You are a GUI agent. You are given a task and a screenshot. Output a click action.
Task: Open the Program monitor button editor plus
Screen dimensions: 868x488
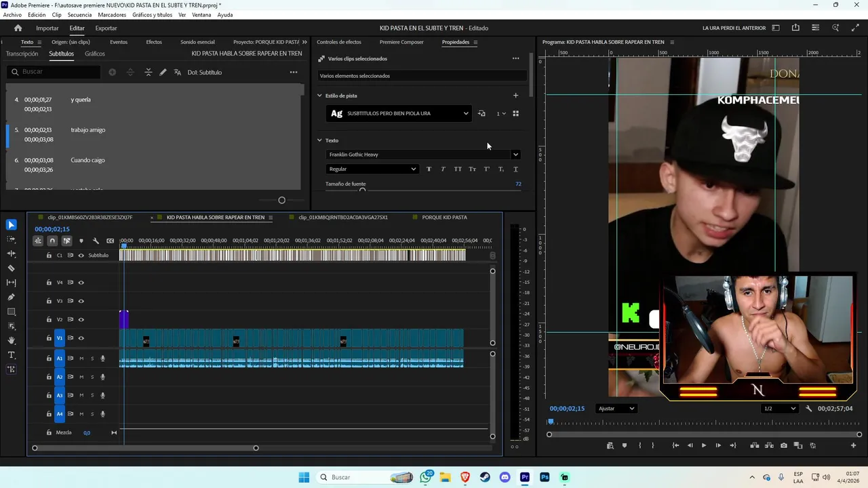point(853,445)
